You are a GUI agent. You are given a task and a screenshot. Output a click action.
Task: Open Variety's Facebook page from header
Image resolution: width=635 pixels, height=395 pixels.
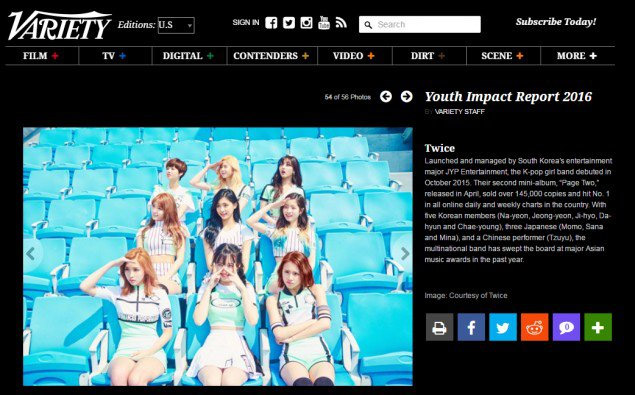pyautogui.click(x=271, y=23)
